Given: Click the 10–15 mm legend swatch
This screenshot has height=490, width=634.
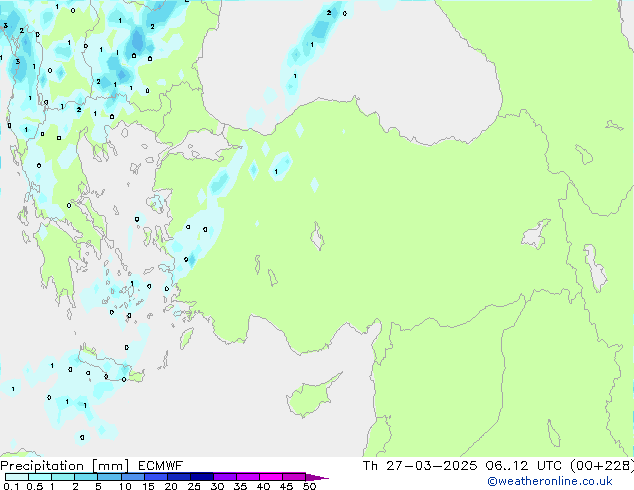Looking at the screenshot, I should click(x=132, y=477).
